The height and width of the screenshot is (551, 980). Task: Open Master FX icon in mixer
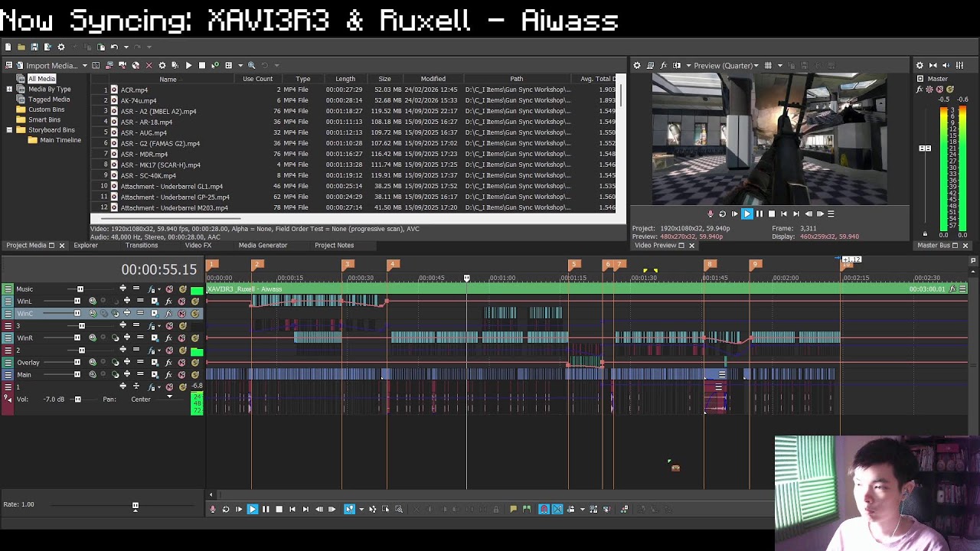(920, 90)
